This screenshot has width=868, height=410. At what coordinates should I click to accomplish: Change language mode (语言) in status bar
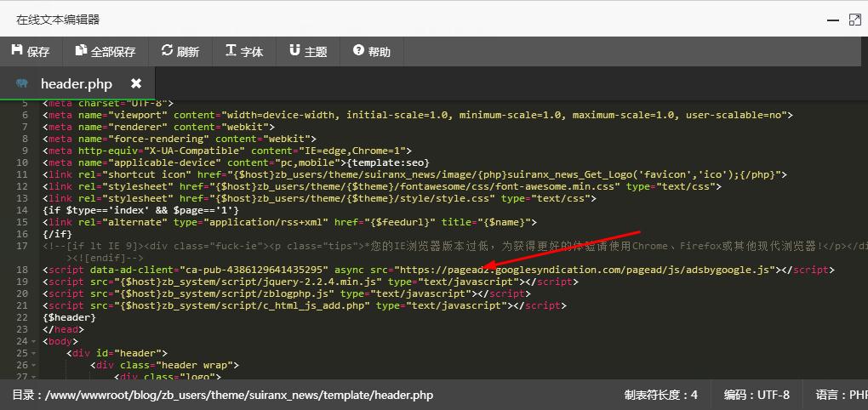tap(841, 395)
